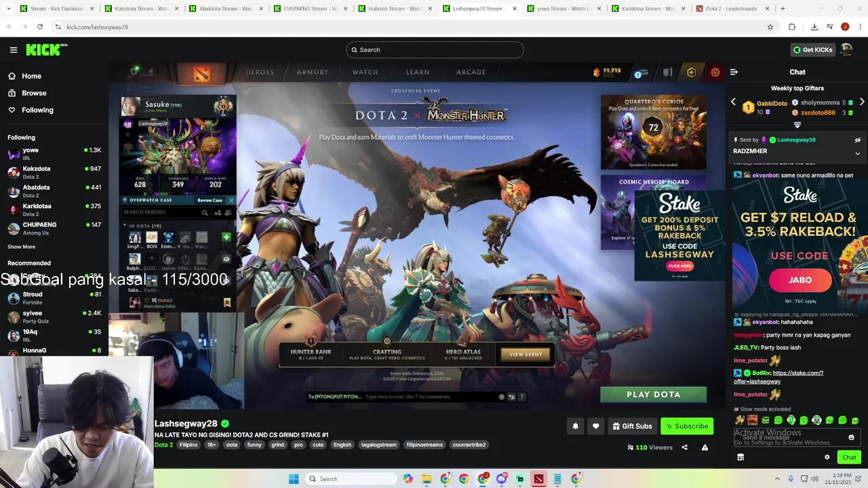
Task: Open the Armory tab in Dota in the stream
Action: (x=312, y=72)
